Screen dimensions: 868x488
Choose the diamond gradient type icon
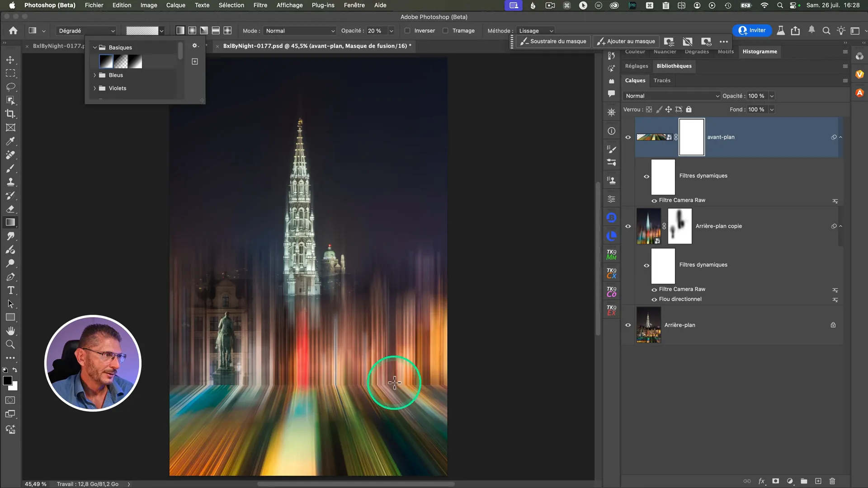[x=227, y=30]
